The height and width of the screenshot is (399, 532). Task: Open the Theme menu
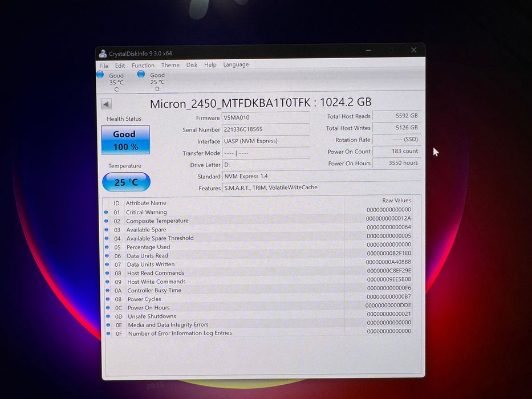(x=170, y=65)
